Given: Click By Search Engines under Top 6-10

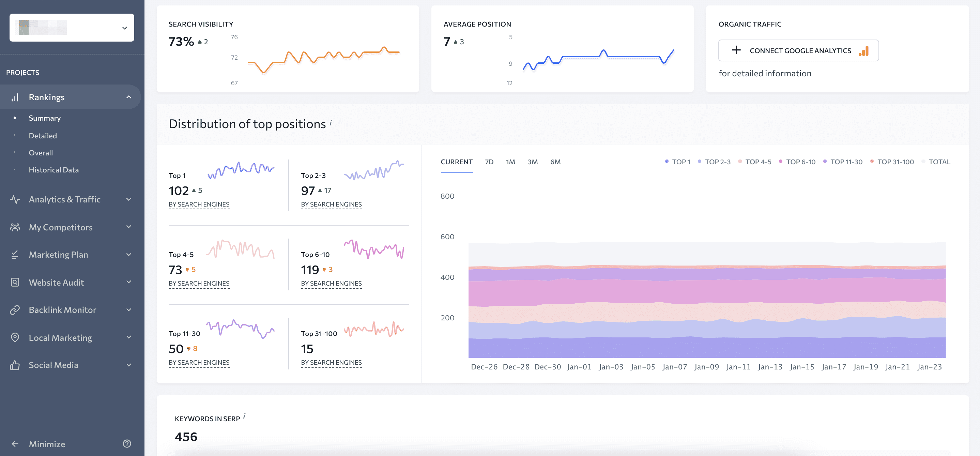Looking at the screenshot, I should click(331, 284).
